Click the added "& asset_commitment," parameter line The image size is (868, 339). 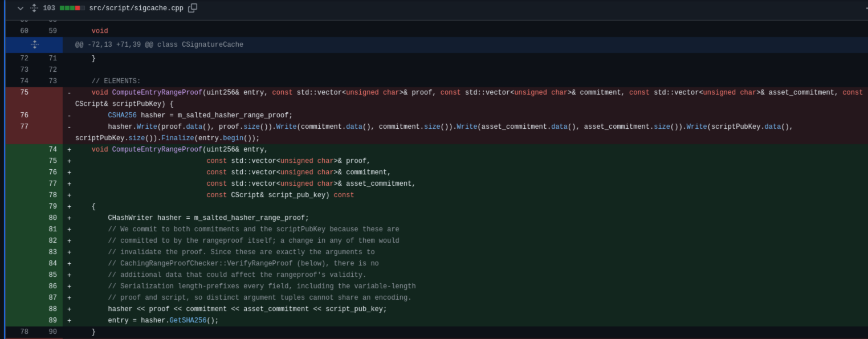click(311, 183)
